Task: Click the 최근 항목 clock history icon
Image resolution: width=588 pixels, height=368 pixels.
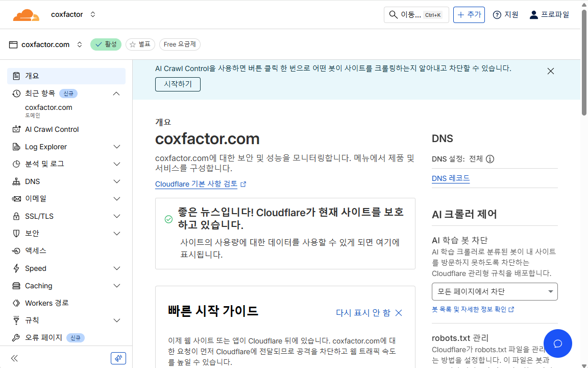Action: click(x=16, y=94)
